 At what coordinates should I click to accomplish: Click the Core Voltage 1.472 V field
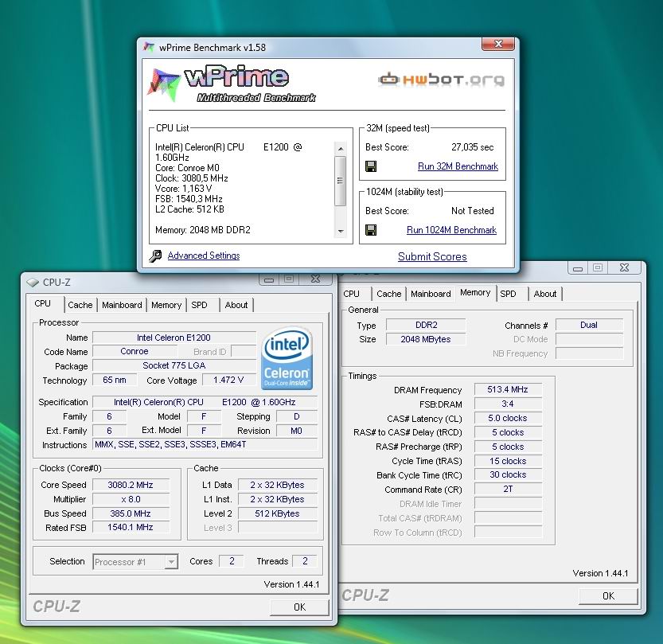[228, 380]
